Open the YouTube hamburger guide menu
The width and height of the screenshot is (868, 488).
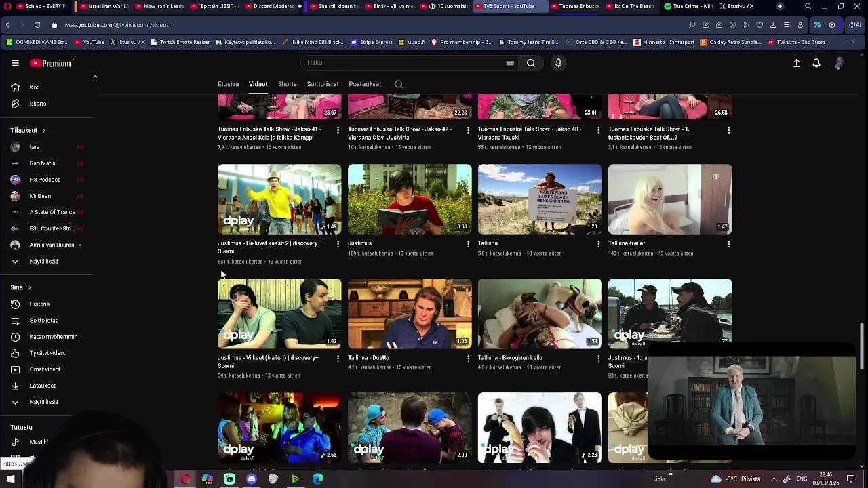15,63
